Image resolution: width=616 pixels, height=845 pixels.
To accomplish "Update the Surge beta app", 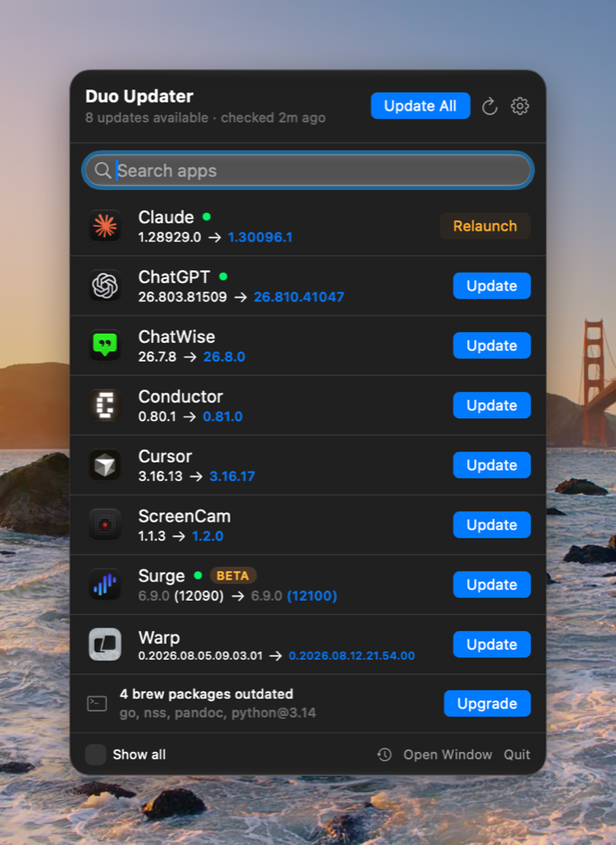I will click(492, 585).
